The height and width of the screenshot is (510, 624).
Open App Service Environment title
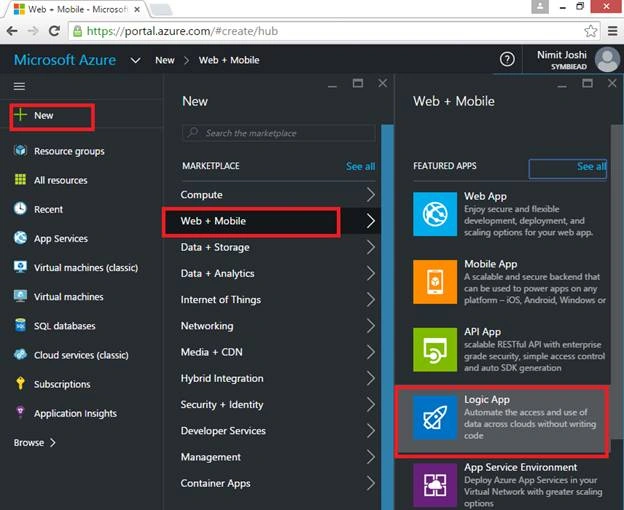click(x=521, y=467)
